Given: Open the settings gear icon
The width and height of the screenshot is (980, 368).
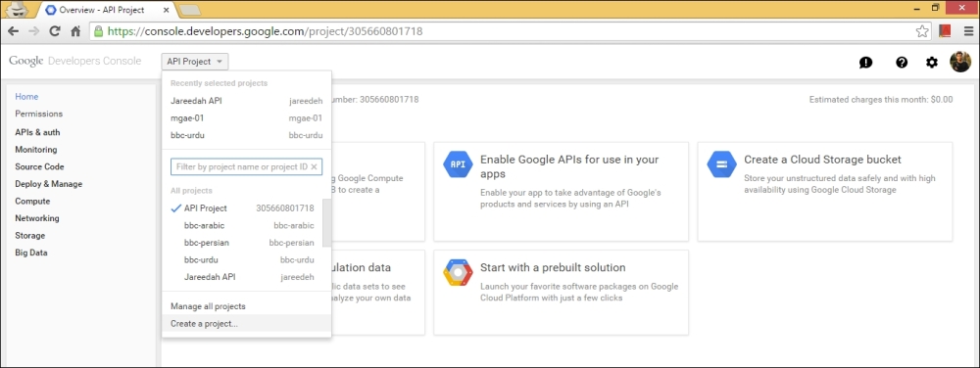Looking at the screenshot, I should point(932,63).
